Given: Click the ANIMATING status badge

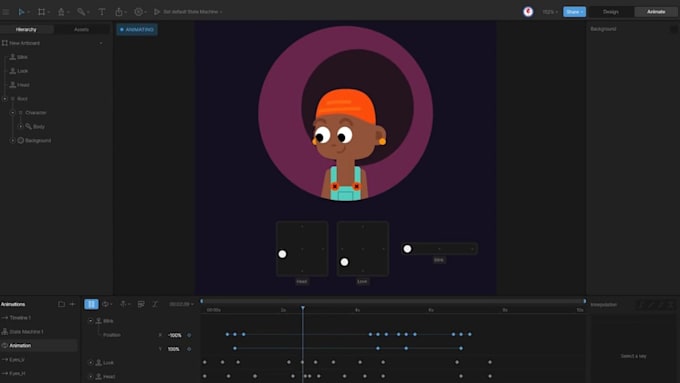Looking at the screenshot, I should point(137,29).
